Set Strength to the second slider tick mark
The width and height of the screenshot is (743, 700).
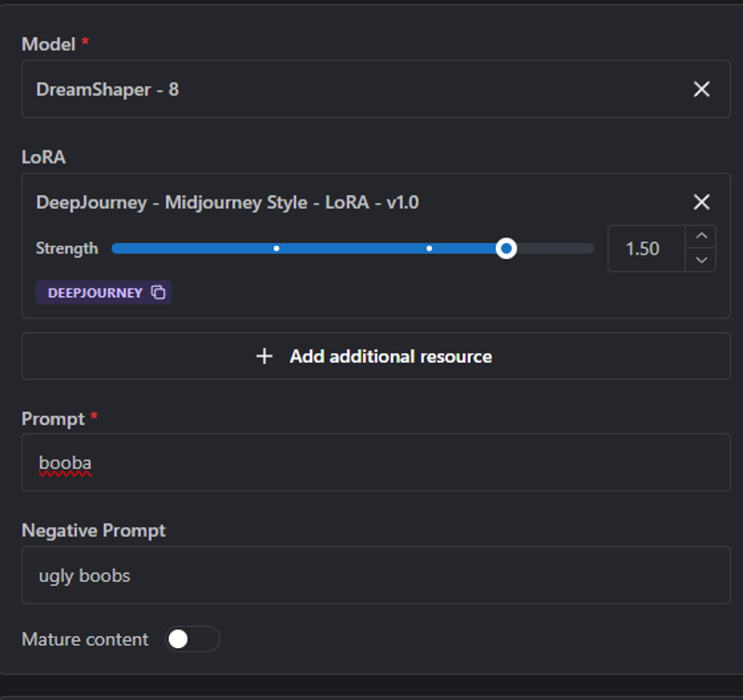coord(429,249)
